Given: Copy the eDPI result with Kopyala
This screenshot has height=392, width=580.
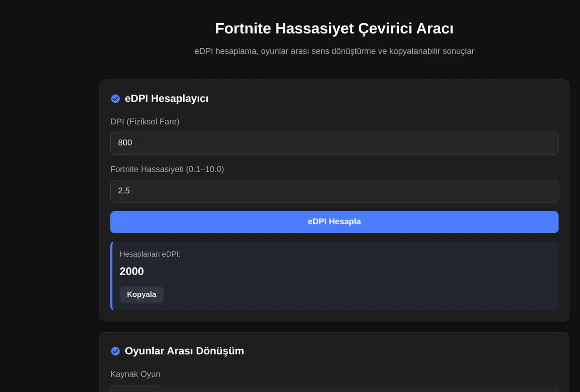Looking at the screenshot, I should pyautogui.click(x=142, y=294).
